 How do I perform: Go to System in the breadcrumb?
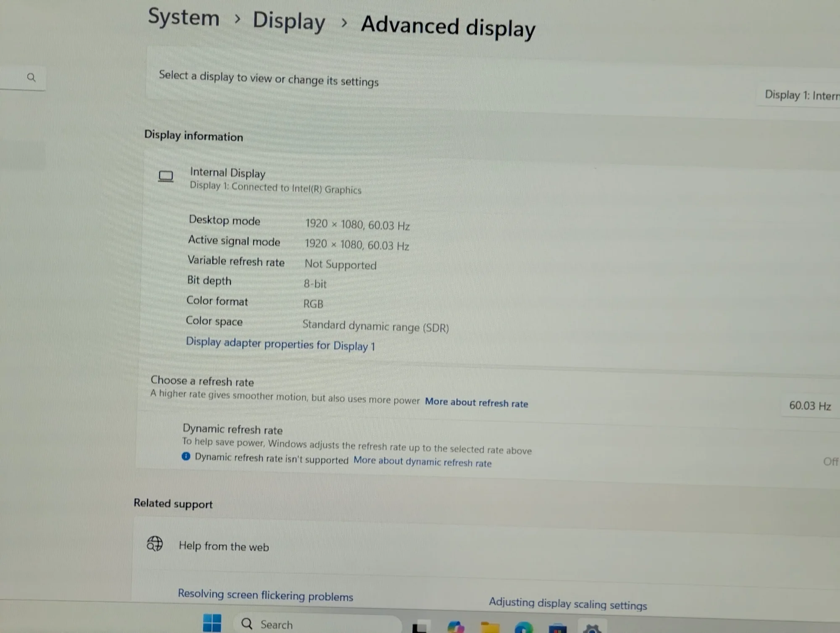tap(184, 18)
